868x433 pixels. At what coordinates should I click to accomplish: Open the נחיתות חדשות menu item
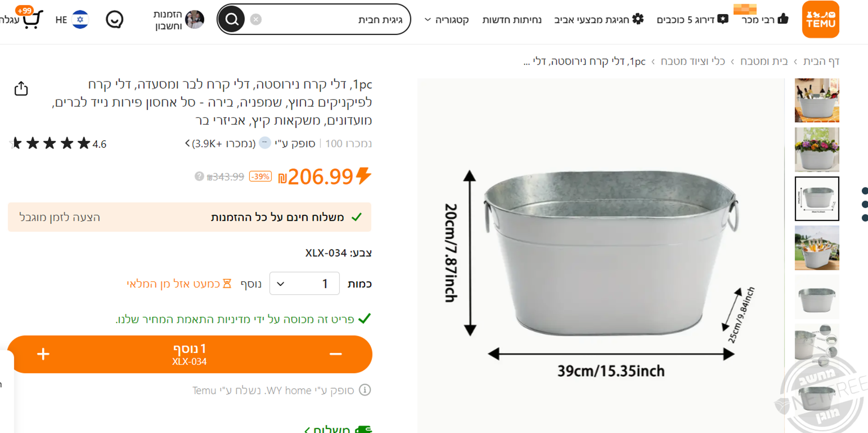pyautogui.click(x=511, y=19)
